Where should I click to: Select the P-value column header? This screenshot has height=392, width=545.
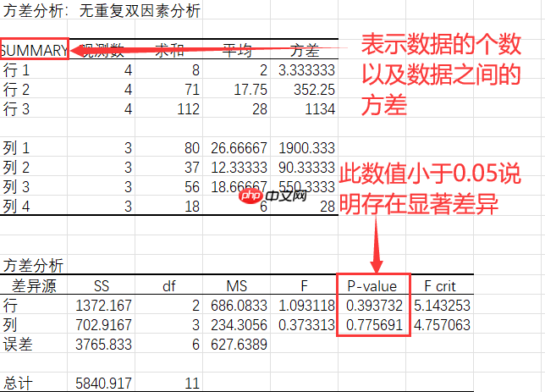pos(372,286)
